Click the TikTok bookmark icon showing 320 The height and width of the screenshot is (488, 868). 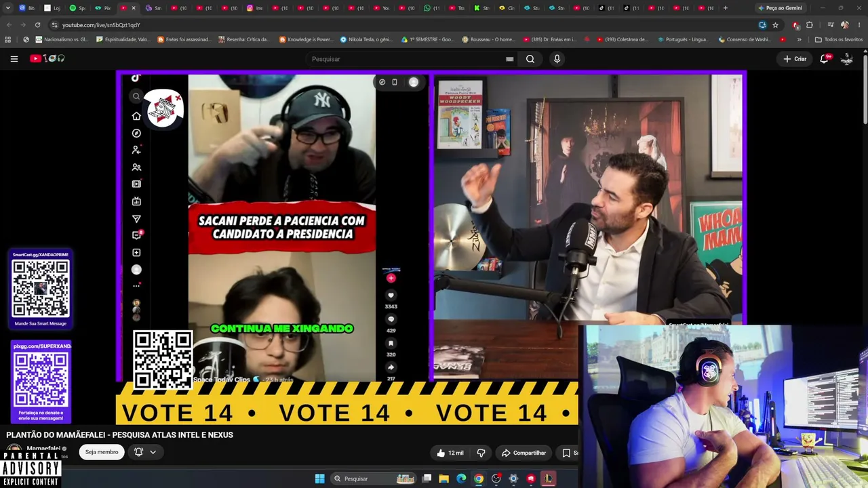(x=391, y=344)
